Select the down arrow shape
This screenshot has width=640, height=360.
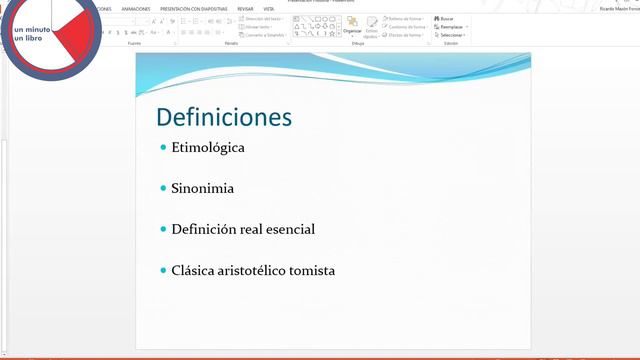pos(325,27)
